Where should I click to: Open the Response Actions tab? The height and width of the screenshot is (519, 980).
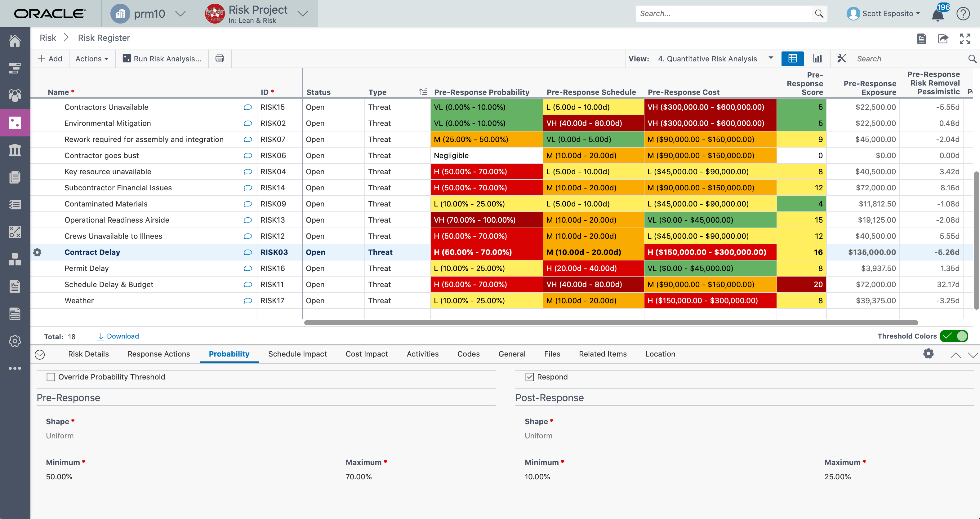coord(159,354)
